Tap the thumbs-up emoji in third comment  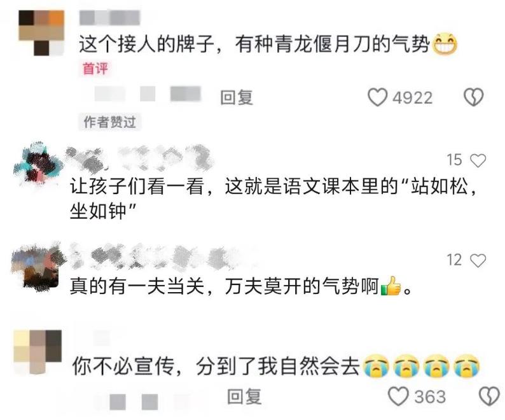[x=391, y=286]
